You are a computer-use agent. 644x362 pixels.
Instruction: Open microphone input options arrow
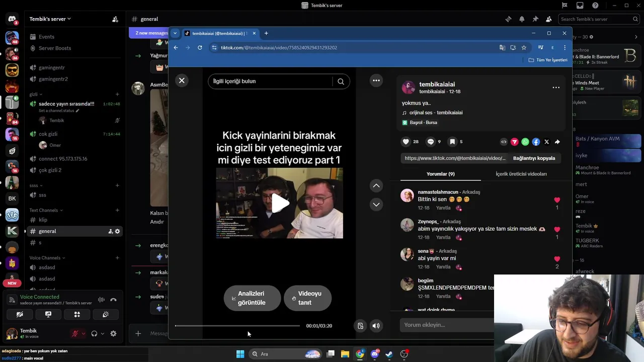point(84,333)
